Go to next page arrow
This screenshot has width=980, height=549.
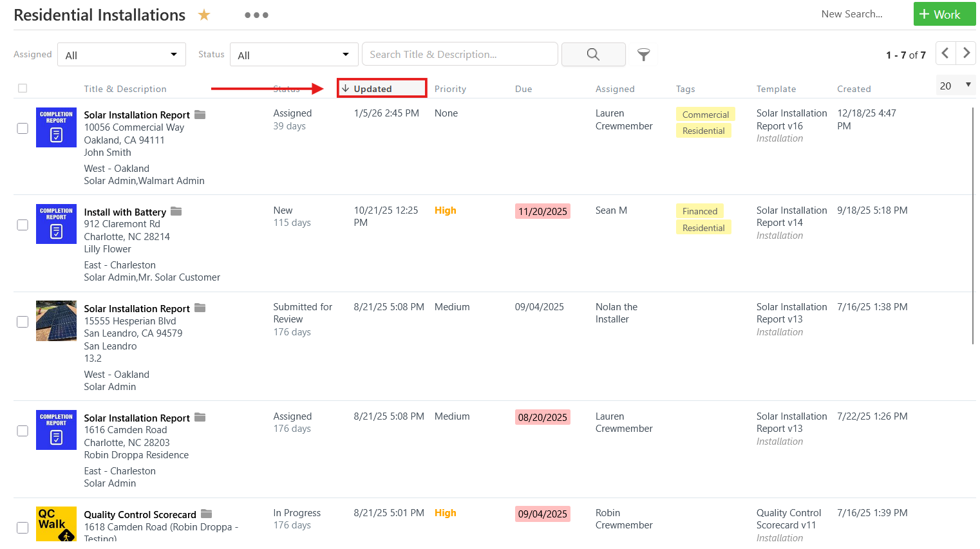tap(966, 53)
